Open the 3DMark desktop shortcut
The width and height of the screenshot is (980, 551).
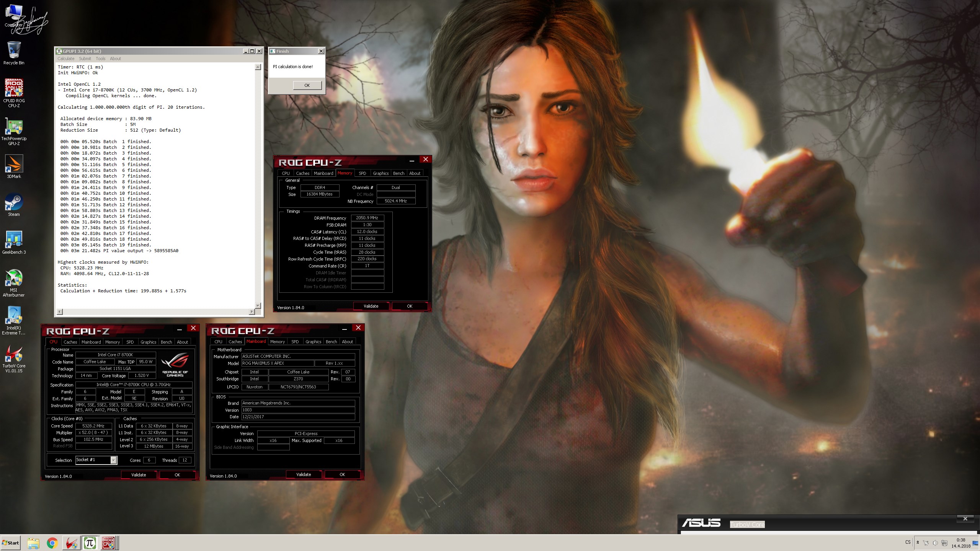(14, 167)
